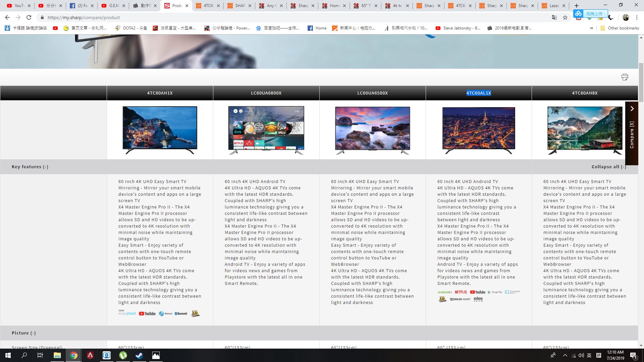The height and width of the screenshot is (362, 644).
Task: Open the DOTA2 bookmark
Action: (x=131, y=28)
